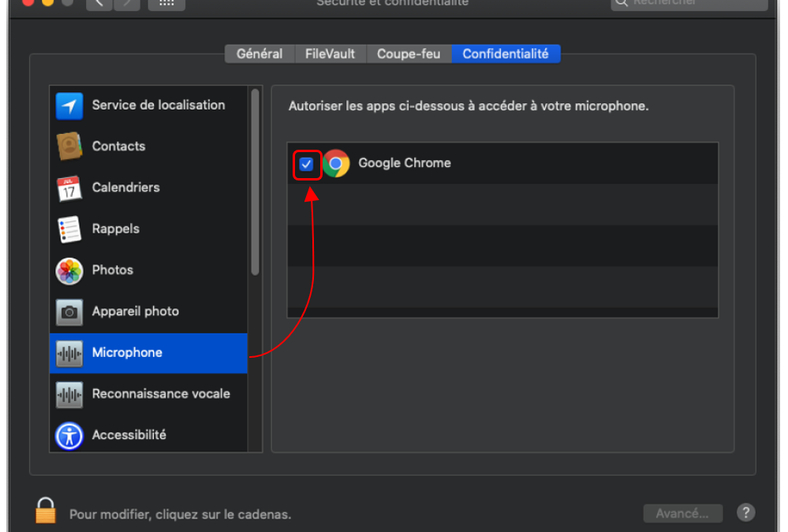Switch to the Général tab
788x532 pixels.
tap(260, 54)
